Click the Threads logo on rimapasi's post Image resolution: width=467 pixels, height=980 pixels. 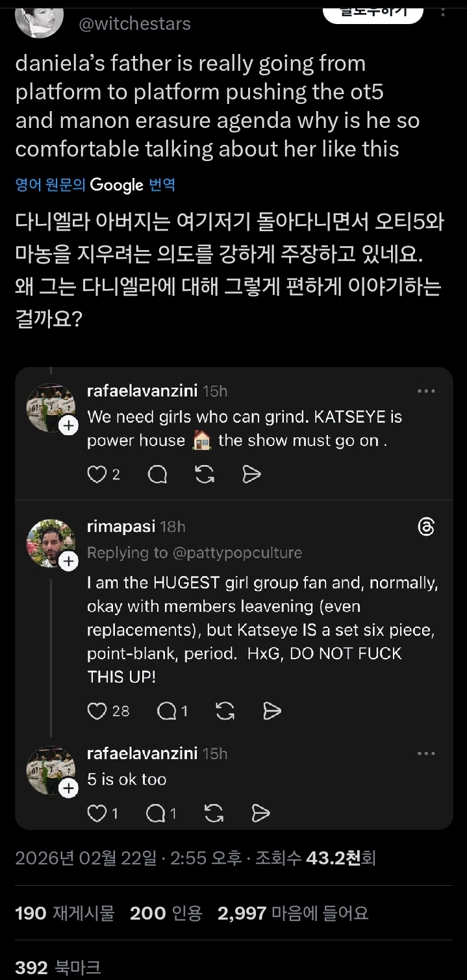[426, 527]
